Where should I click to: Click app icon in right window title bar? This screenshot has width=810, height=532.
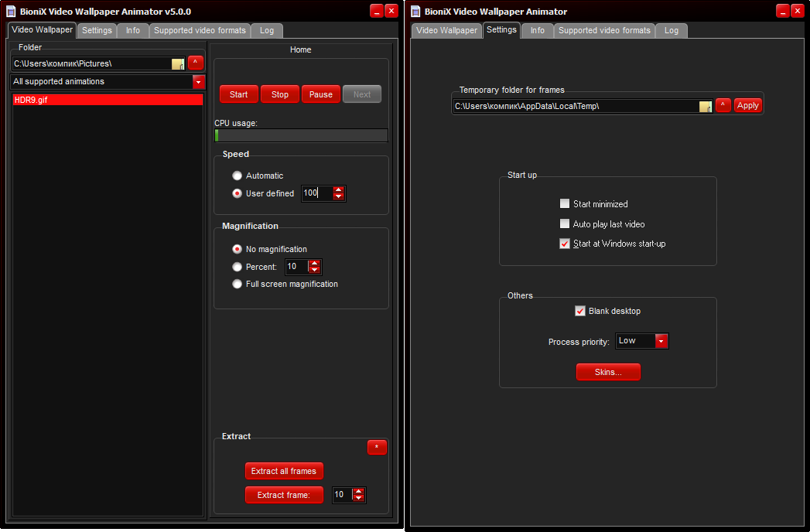[415, 12]
